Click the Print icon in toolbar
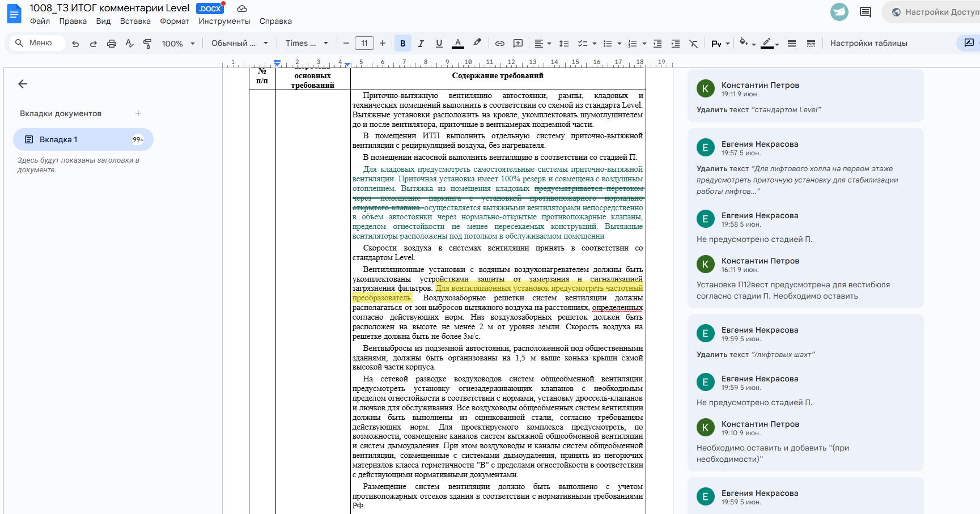The width and height of the screenshot is (980, 514). click(x=112, y=44)
